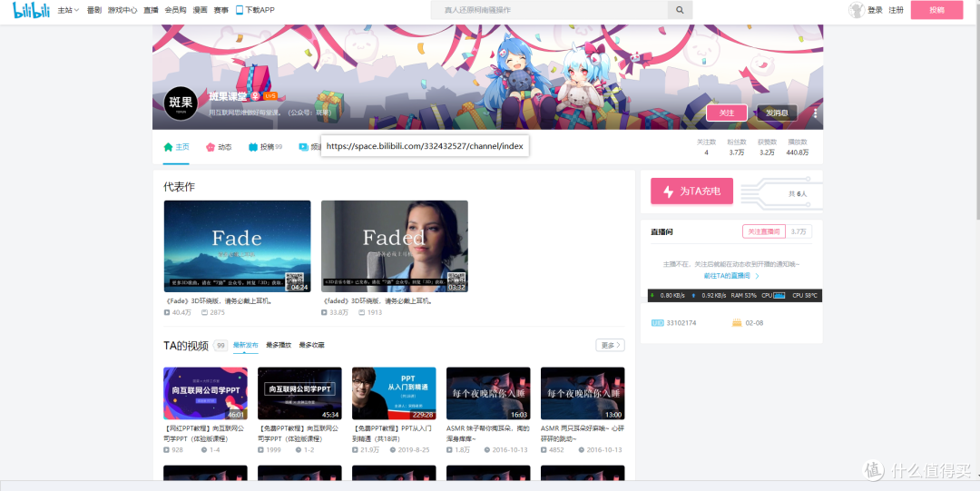Focus the top search input field
Viewport: 980px width, 491px height.
pyautogui.click(x=549, y=10)
